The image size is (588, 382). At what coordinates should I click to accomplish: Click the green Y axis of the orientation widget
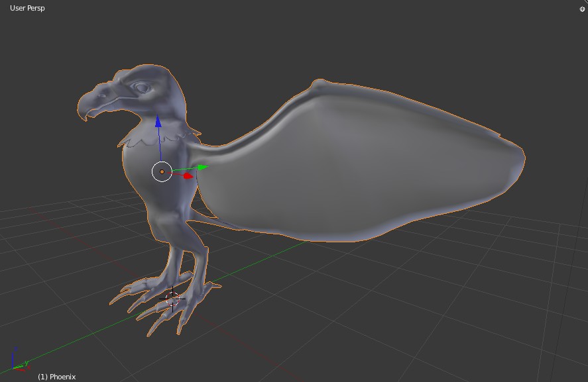coord(19,367)
